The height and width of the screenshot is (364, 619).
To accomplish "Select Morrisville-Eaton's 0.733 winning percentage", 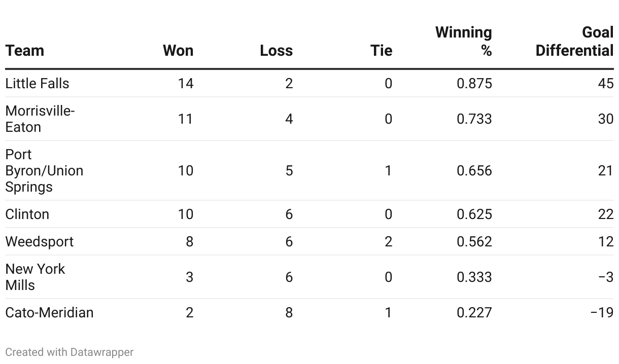I will [x=474, y=119].
